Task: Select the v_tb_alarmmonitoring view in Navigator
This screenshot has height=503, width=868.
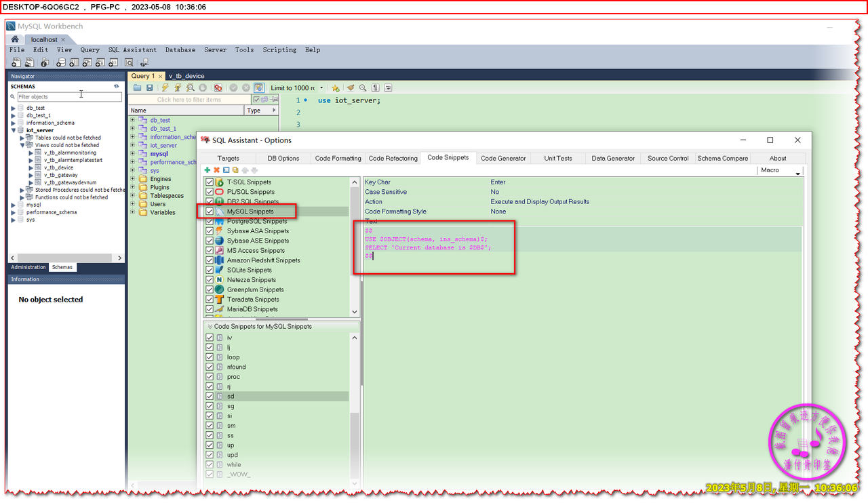Action: [x=70, y=153]
